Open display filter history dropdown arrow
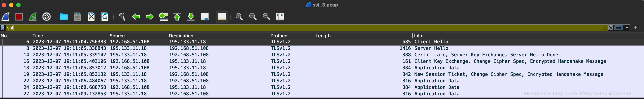 click(x=627, y=28)
